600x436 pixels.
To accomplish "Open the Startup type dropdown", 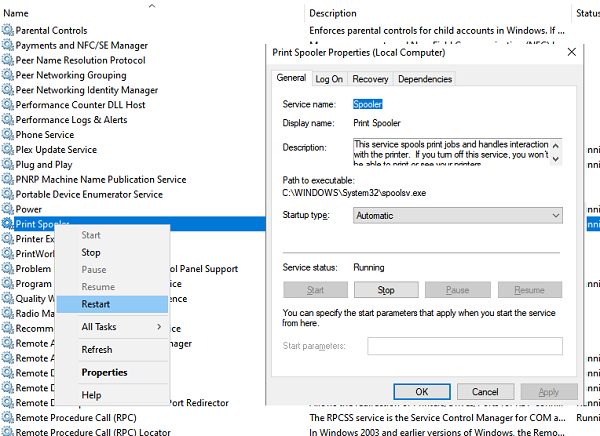I will [458, 216].
